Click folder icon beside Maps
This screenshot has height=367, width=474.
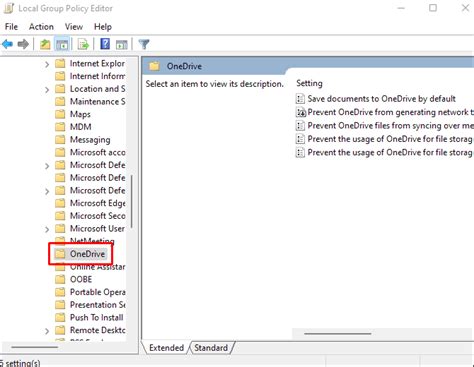[60, 114]
